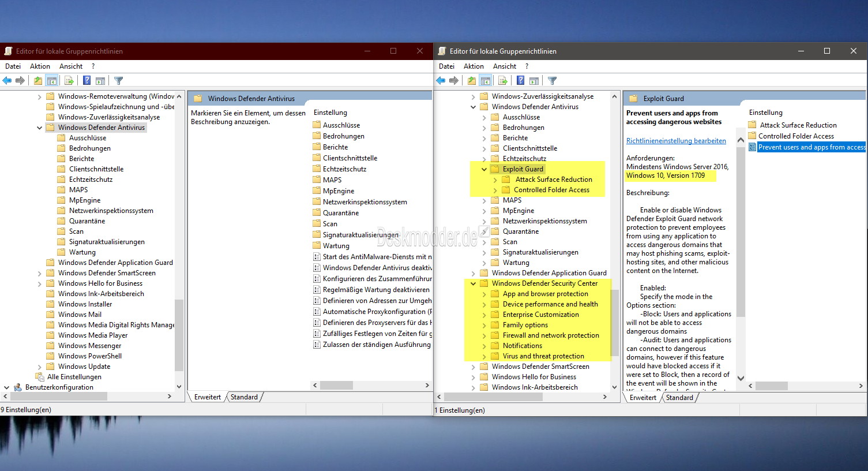Switch to the Standard tab in right window
The image size is (868, 471).
pos(680,397)
